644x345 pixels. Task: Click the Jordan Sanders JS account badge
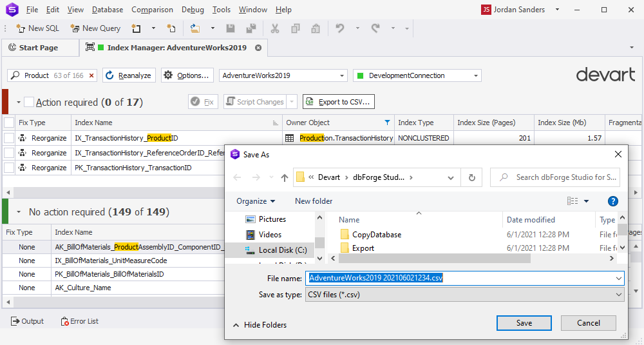486,10
